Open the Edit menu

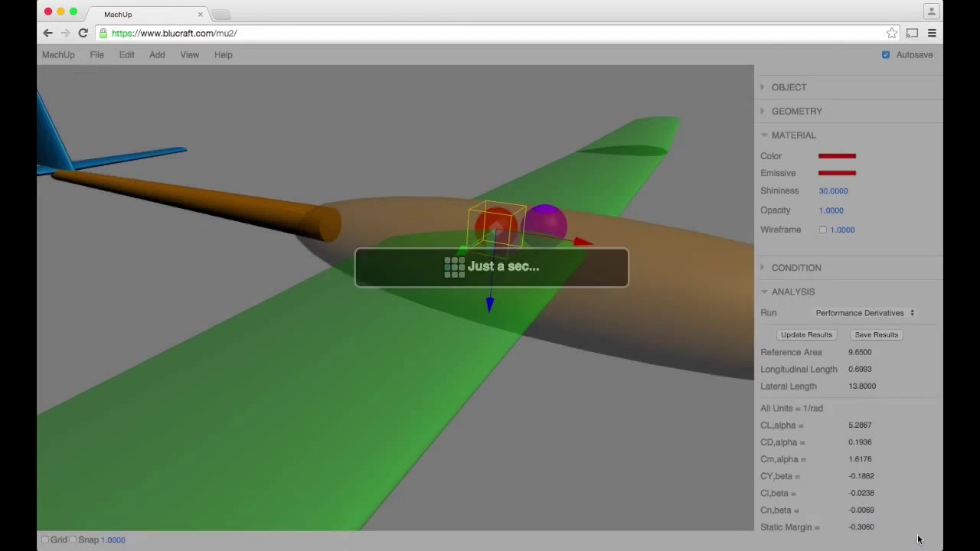(x=126, y=55)
